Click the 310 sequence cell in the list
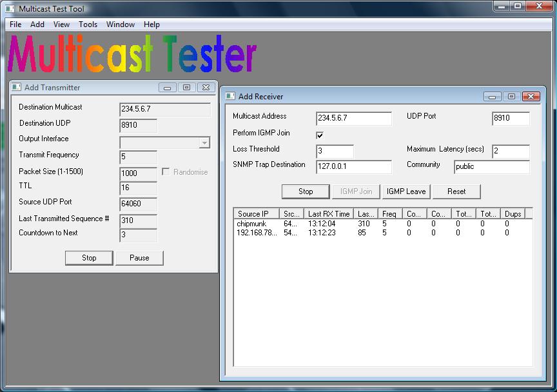This screenshot has width=557, height=392. pos(364,224)
